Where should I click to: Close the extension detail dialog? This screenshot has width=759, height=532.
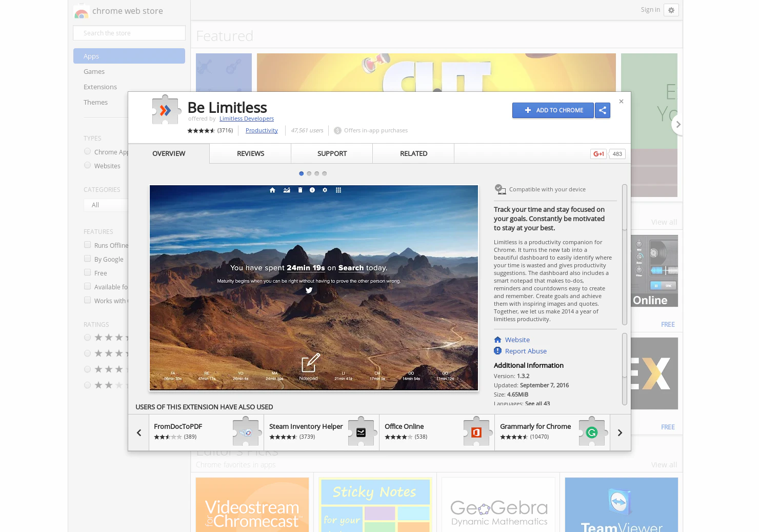pyautogui.click(x=621, y=102)
